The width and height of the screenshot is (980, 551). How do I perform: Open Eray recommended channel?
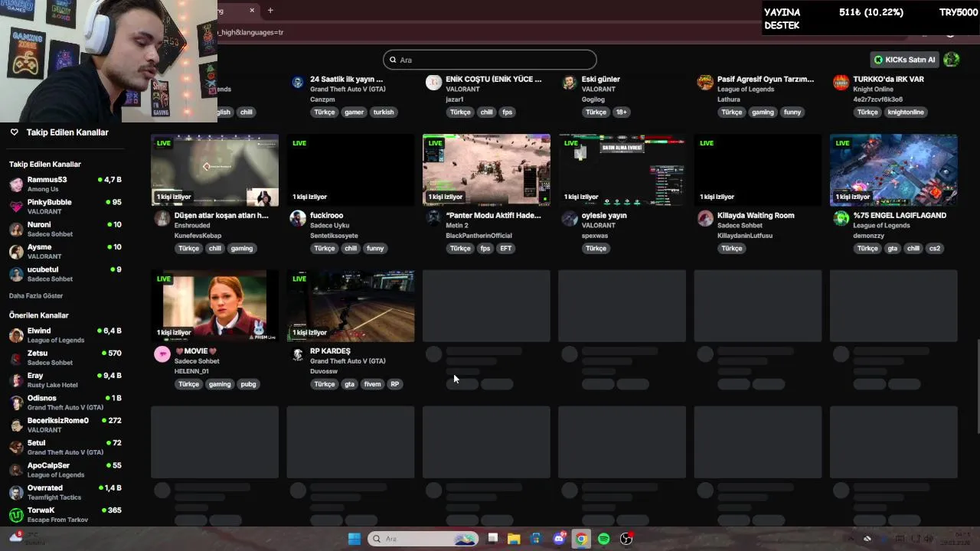[x=65, y=380]
